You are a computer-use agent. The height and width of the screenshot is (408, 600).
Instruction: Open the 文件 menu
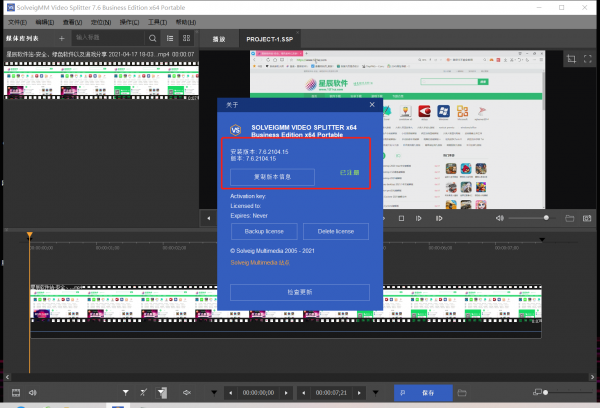[17, 22]
